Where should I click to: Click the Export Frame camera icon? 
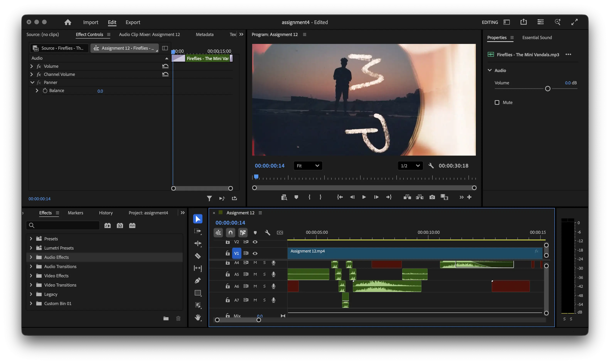[x=432, y=197]
